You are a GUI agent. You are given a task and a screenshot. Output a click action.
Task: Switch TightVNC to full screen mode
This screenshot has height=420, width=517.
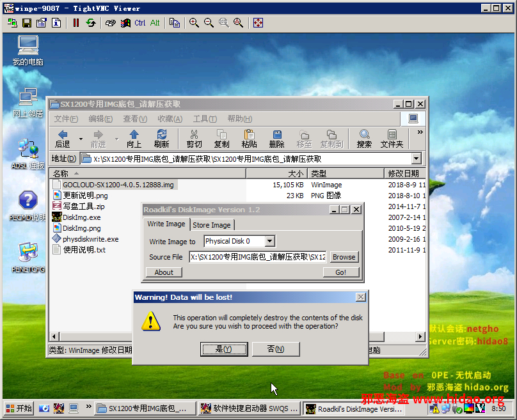click(x=258, y=22)
